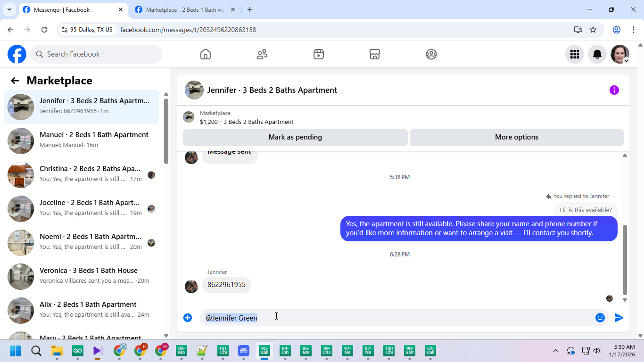The image size is (644, 362).
Task: Open the $1,200 - 3 Beds 2 Baths listing
Action: [247, 122]
